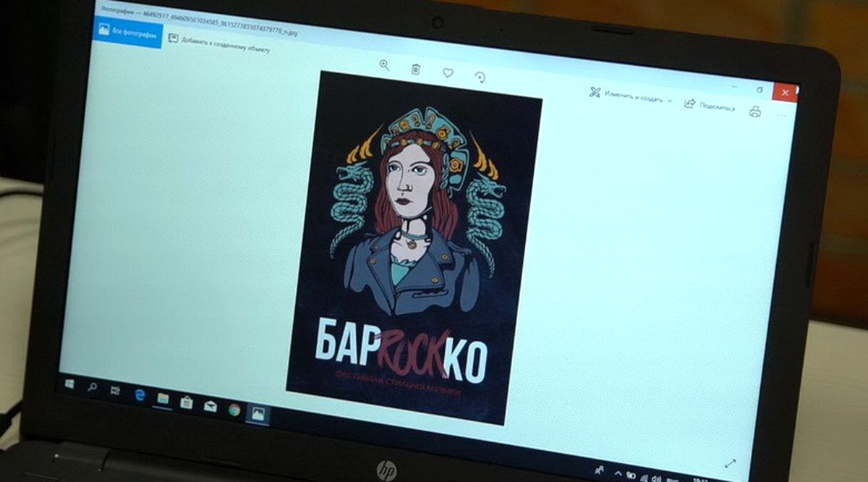Restore down the Photos window
Viewport: 868px width, 482px height.
pyautogui.click(x=759, y=89)
